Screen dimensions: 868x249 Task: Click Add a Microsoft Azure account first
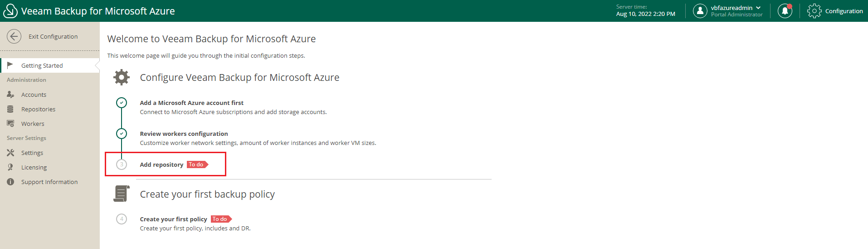coord(191,103)
